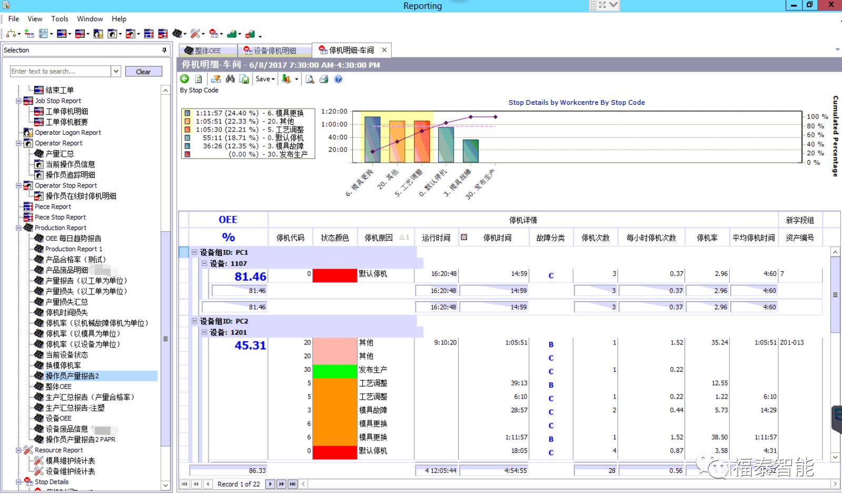Image resolution: width=842 pixels, height=504 pixels.
Task: Click the search text input field
Action: coord(60,71)
